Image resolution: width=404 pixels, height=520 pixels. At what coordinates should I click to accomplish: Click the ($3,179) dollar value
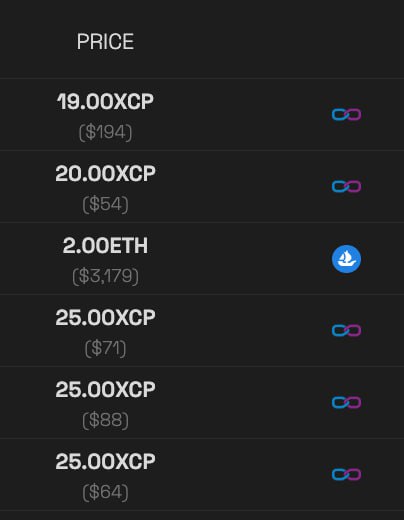105,276
